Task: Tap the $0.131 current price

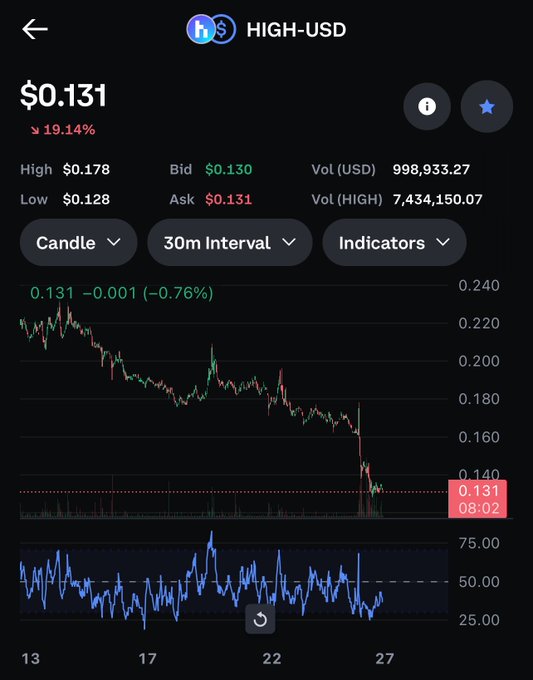Action: (x=63, y=95)
